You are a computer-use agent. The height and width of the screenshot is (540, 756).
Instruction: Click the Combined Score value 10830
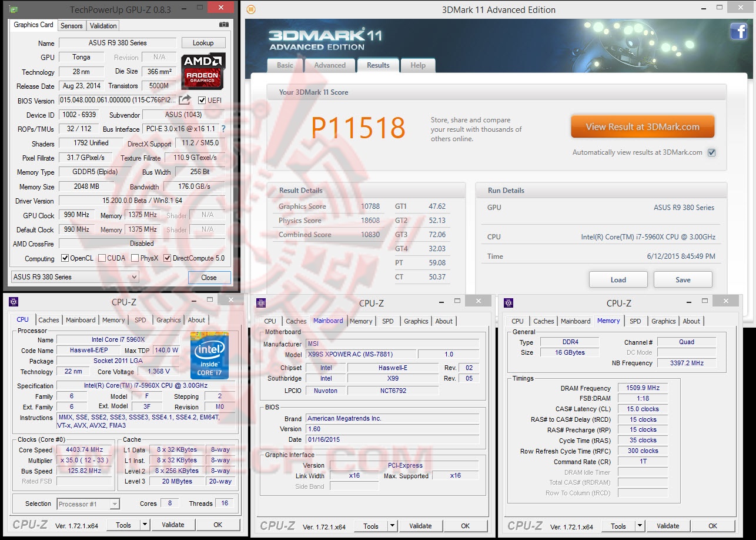click(370, 235)
